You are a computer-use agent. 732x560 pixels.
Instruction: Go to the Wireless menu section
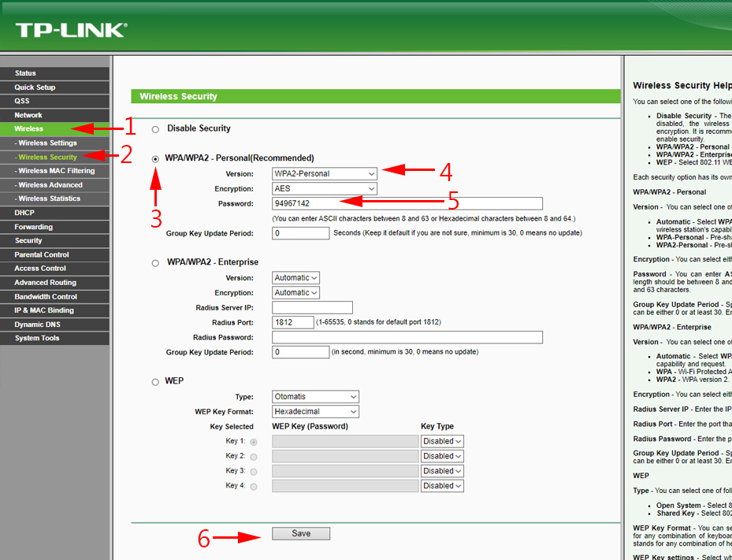point(29,128)
